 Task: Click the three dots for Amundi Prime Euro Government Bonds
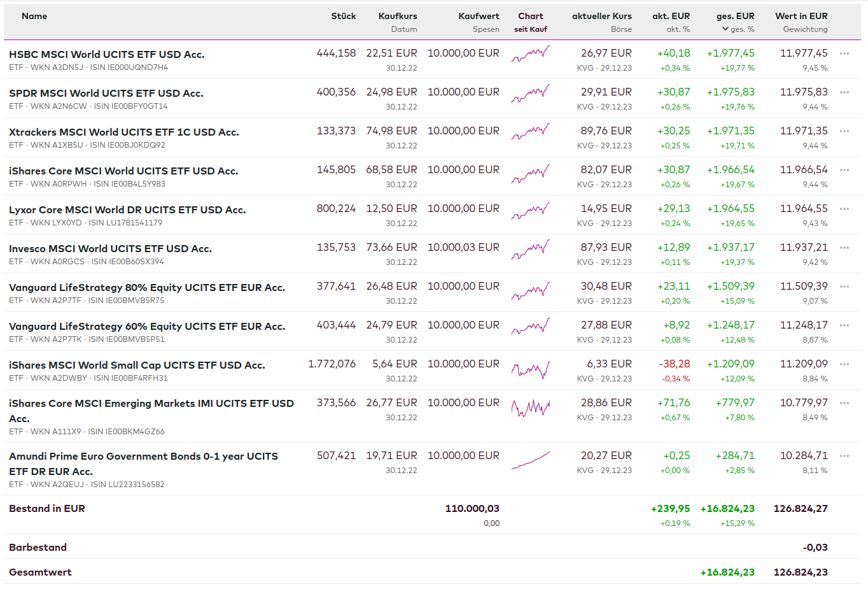[844, 456]
